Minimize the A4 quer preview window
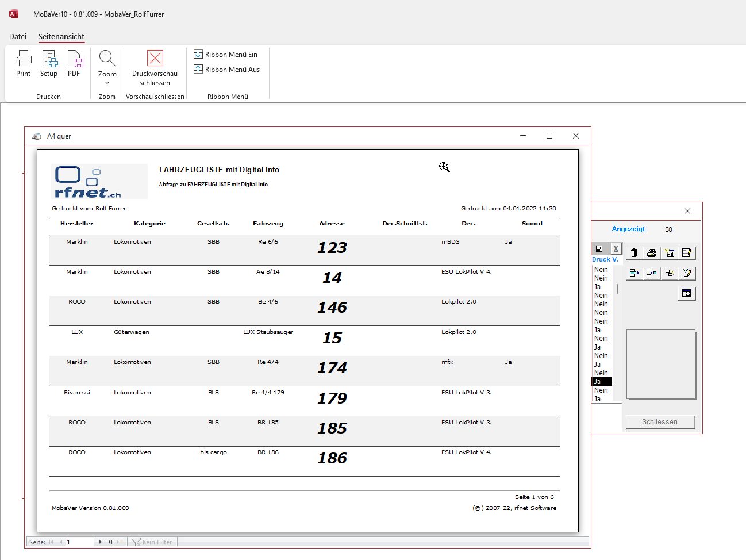The height and width of the screenshot is (560, 746). pos(523,136)
